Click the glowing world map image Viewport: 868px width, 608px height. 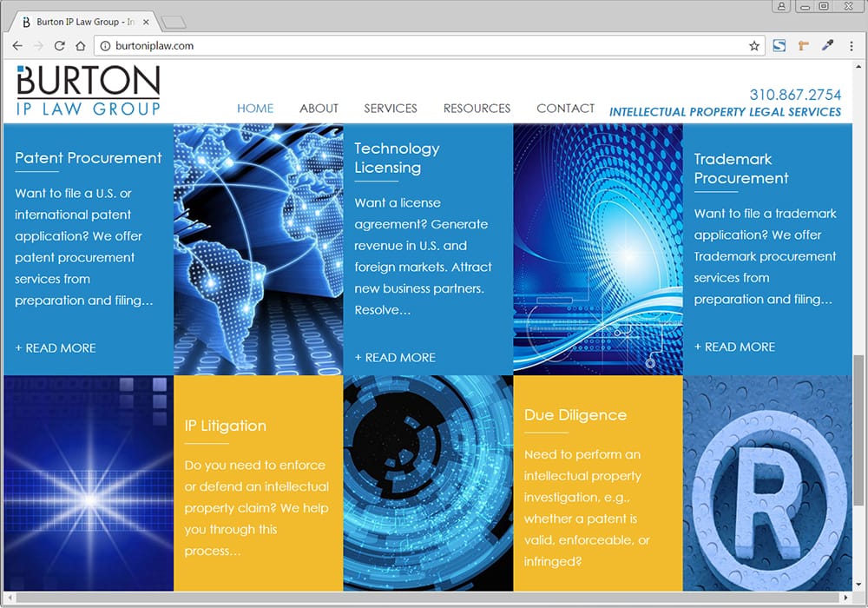258,249
